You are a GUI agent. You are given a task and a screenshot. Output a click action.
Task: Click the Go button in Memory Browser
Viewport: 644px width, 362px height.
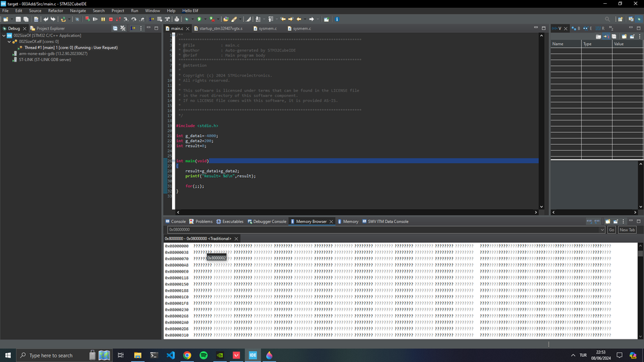tap(611, 230)
